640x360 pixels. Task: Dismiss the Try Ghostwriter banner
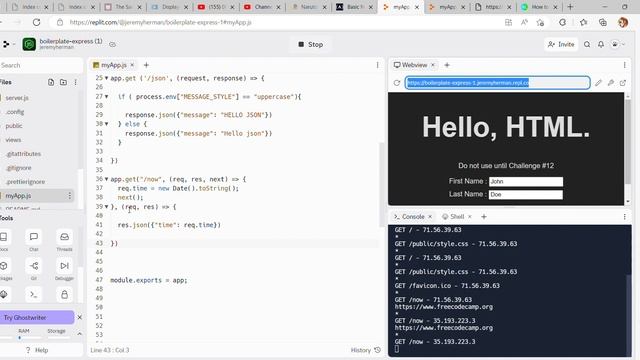[x=80, y=317]
